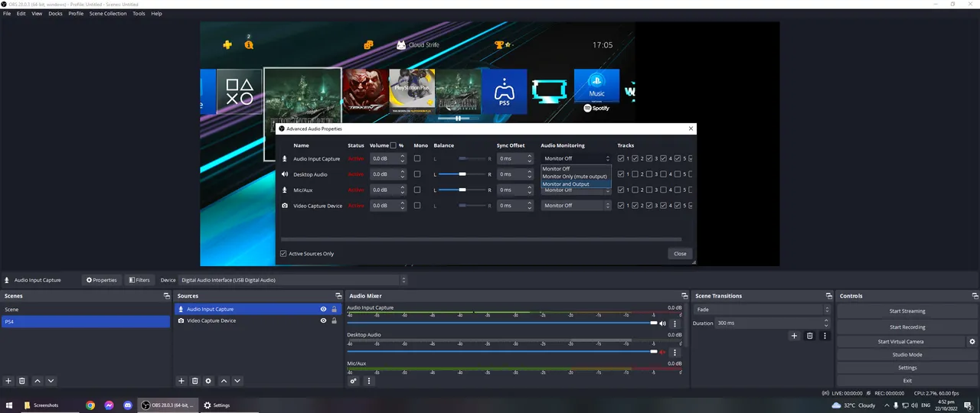Open Audio Monitoring dropdown for Audio Input Capture
The image size is (980, 413).
(x=576, y=158)
